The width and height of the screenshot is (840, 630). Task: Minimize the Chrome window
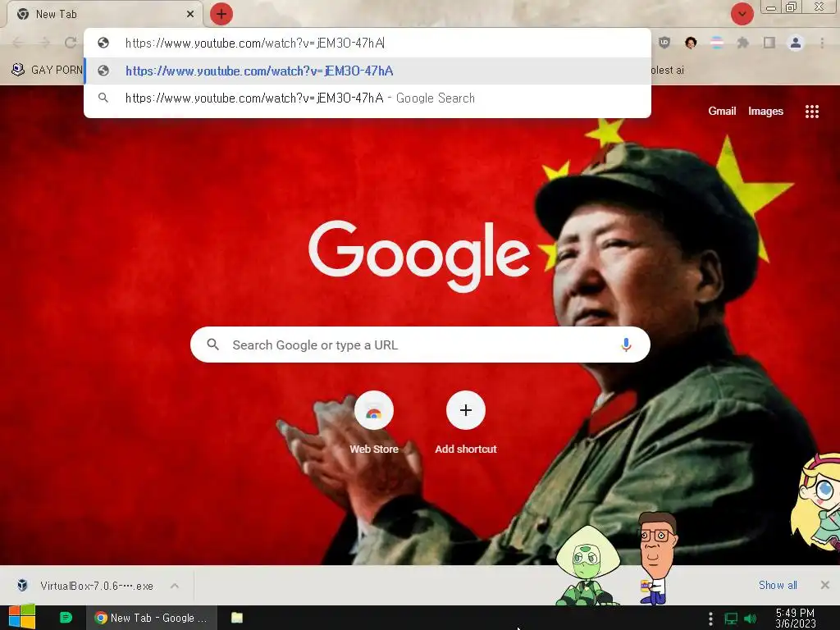[771, 7]
